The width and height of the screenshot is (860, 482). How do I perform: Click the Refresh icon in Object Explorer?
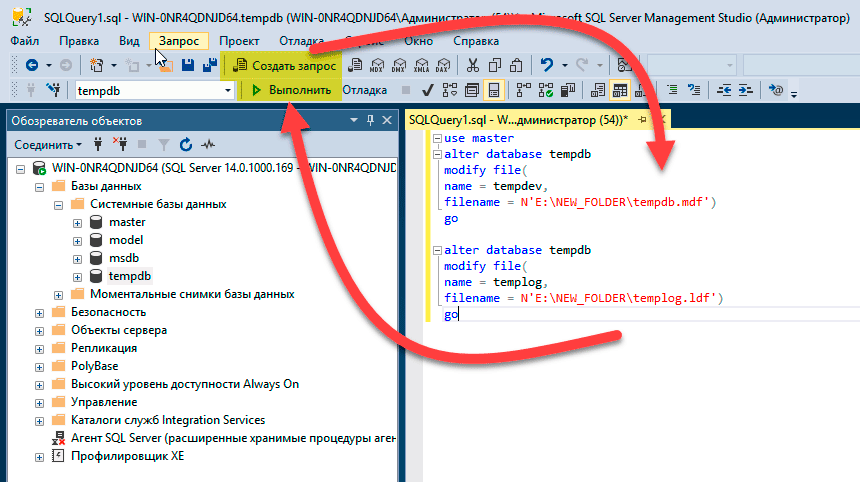click(x=186, y=144)
